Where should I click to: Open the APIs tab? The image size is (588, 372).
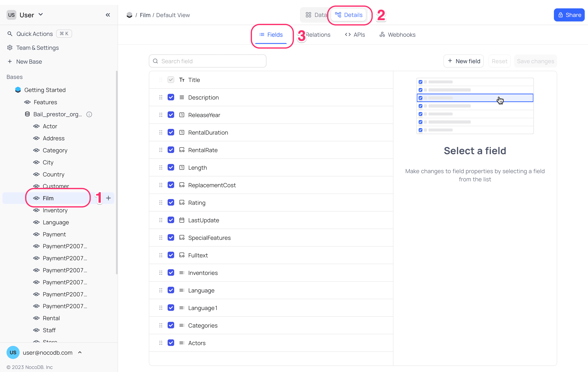tap(355, 35)
